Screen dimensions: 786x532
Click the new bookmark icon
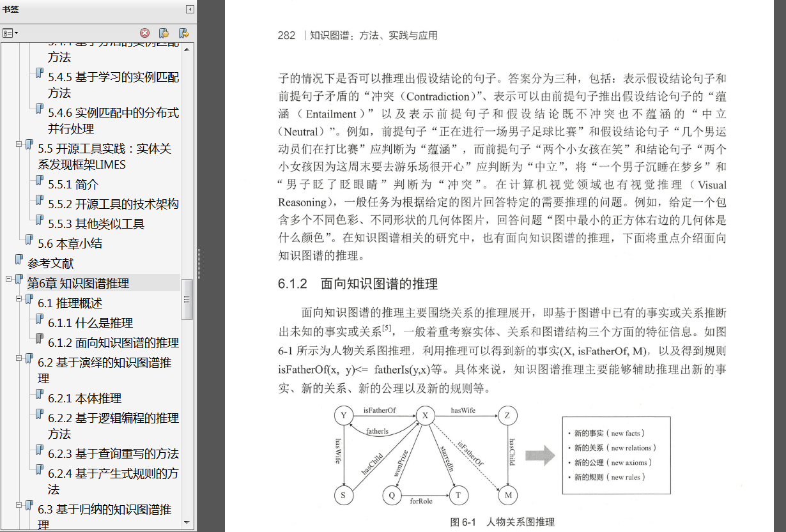pos(164,33)
